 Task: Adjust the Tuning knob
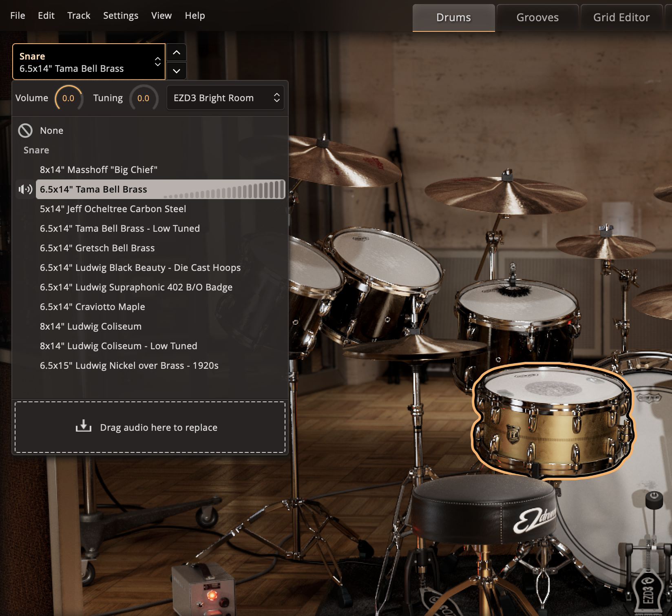[144, 98]
